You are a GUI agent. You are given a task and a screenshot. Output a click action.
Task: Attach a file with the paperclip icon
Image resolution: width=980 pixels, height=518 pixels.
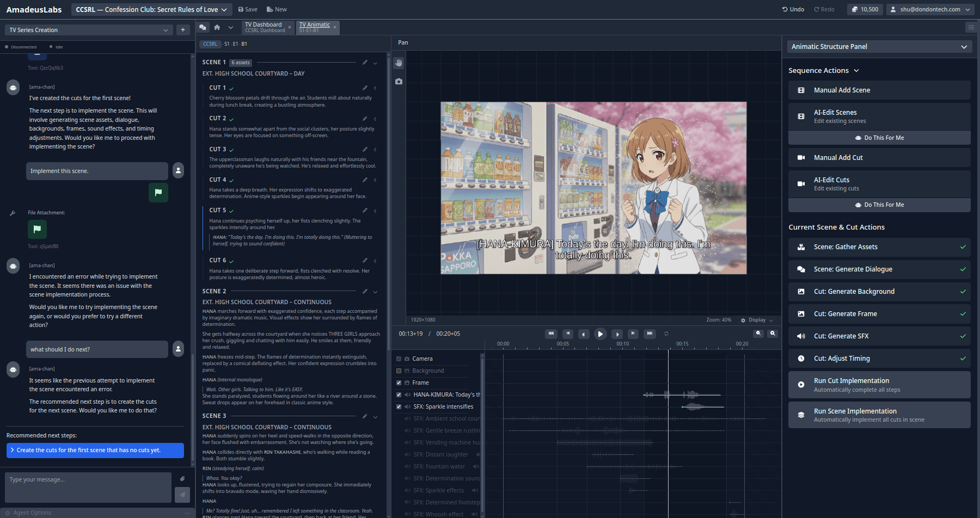(183, 479)
